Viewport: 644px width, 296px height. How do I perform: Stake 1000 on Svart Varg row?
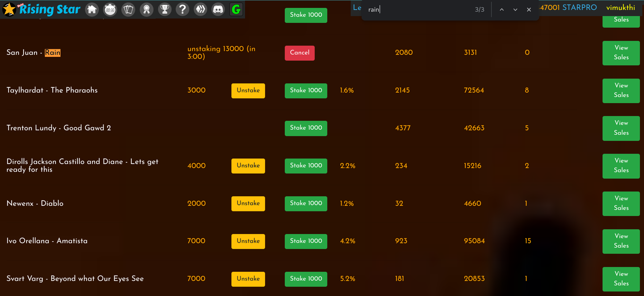306,279
